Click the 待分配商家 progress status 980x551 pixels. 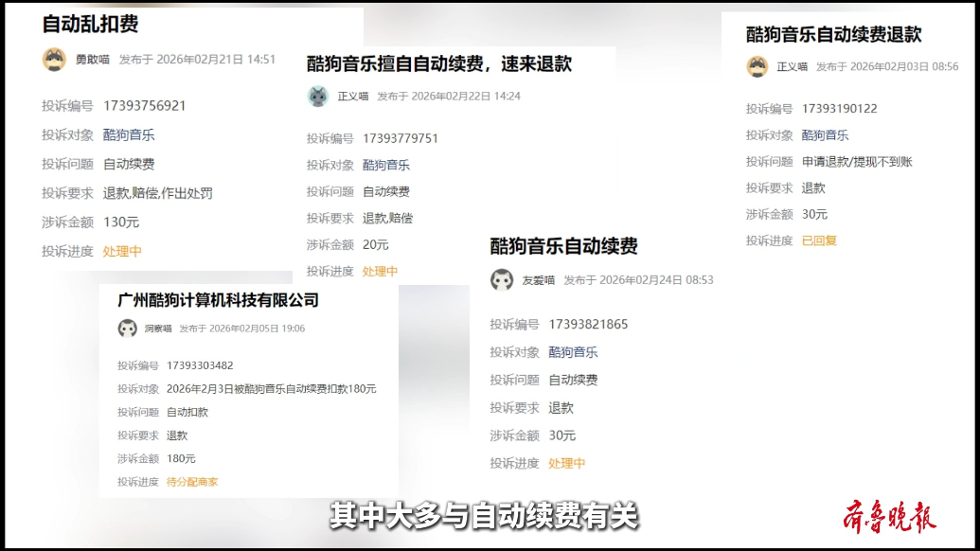pos(192,482)
